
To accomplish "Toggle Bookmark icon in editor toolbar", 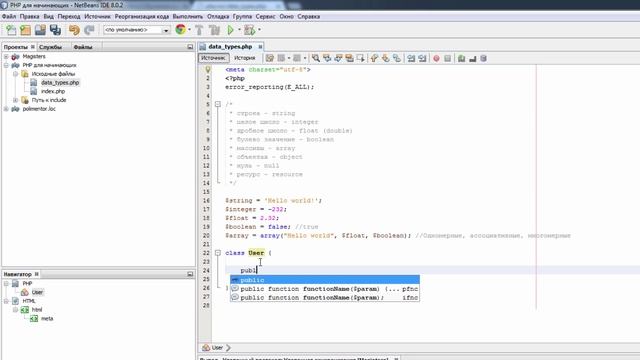I will coord(397,58).
